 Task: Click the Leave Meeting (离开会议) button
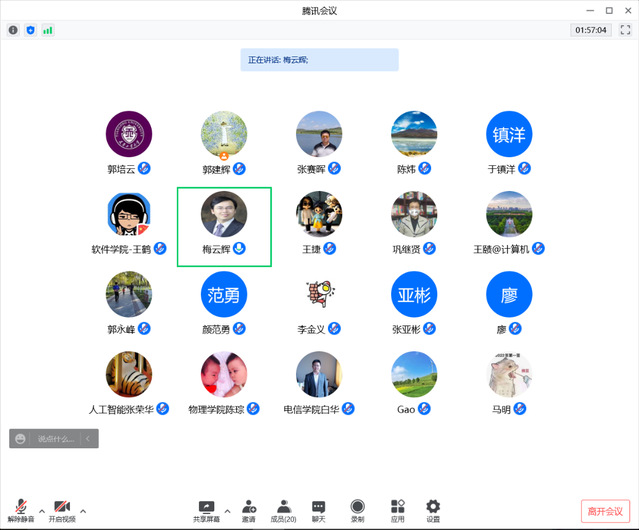(606, 511)
